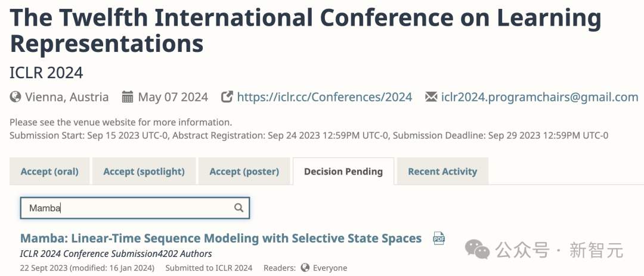Open the PDF icon next to Mamba paper
Viewport: 644px width, 276px height.
click(x=439, y=238)
